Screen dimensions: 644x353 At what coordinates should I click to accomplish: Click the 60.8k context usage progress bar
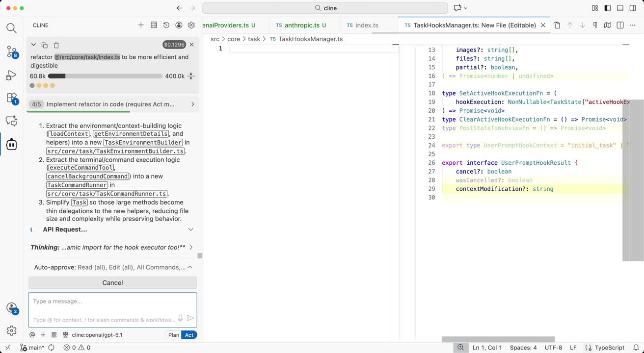click(x=105, y=76)
